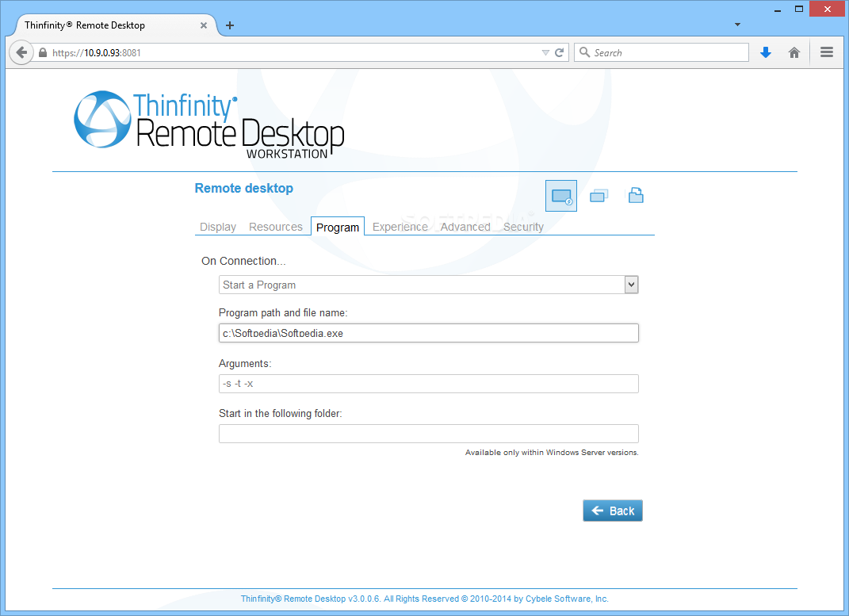Open the list all tabs dropdown arrow
This screenshot has height=616, width=849.
pos(737,25)
